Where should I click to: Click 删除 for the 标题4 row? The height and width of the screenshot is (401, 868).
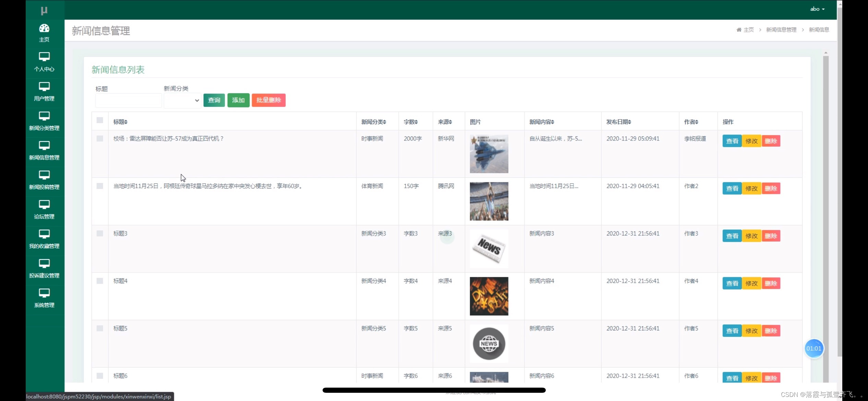coord(771,283)
